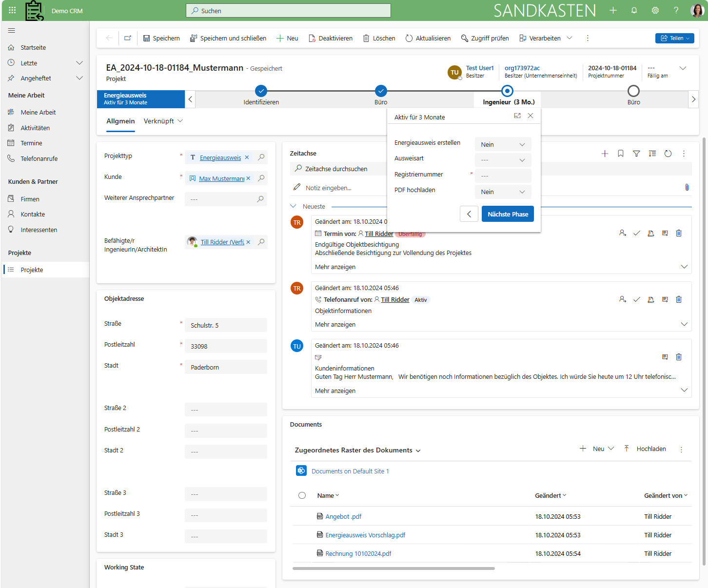This screenshot has height=588, width=708.
Task: Open Documents grid more options dots
Action: 681,449
